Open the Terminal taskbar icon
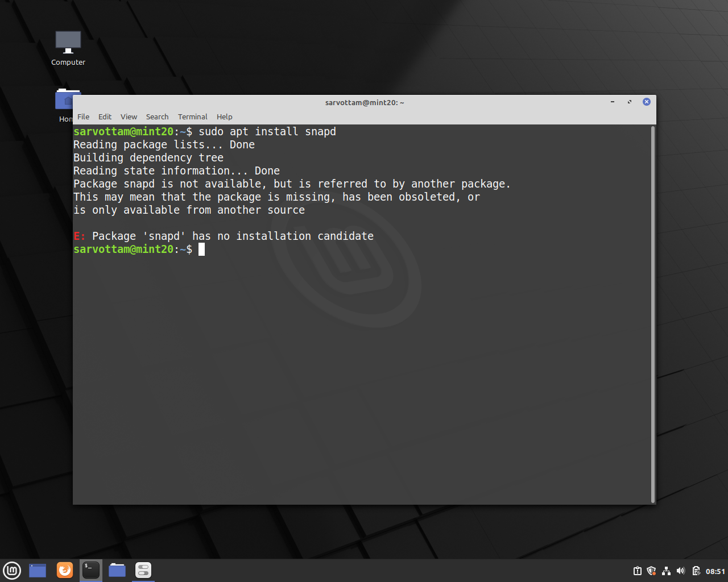 (90, 570)
